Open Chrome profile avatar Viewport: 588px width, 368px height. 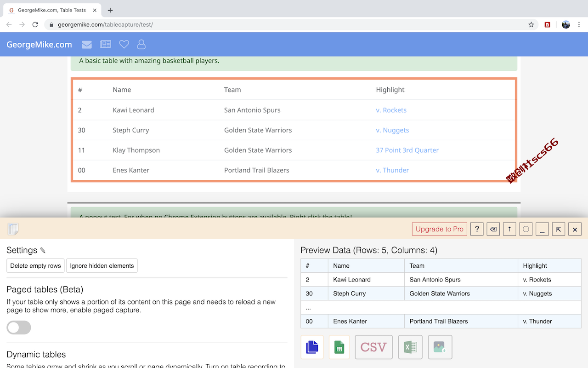[x=566, y=24]
